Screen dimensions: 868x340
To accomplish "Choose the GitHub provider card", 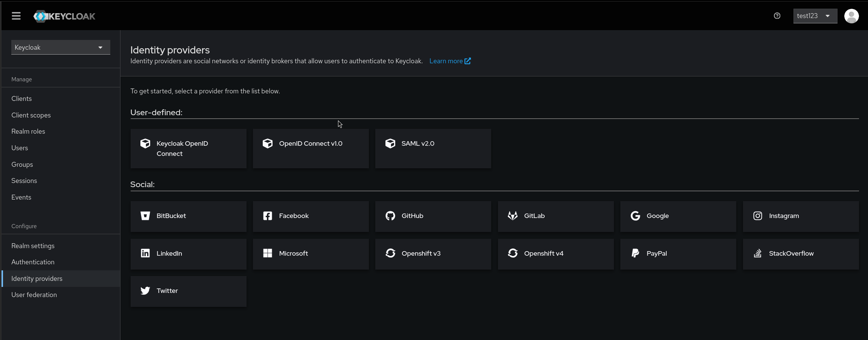I will [x=433, y=216].
